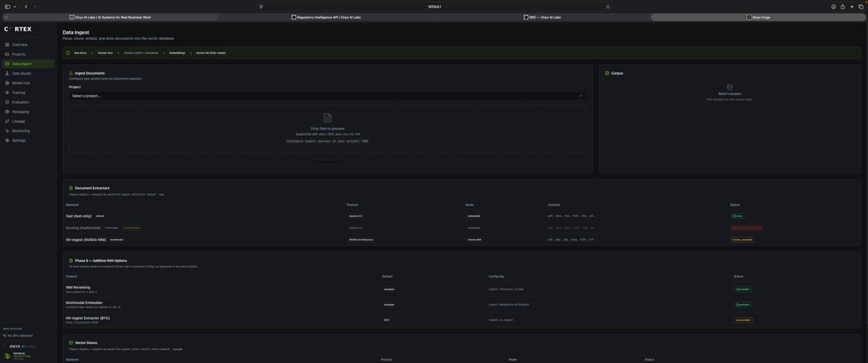
Task: Open the Model Hub icon
Action: [x=7, y=83]
